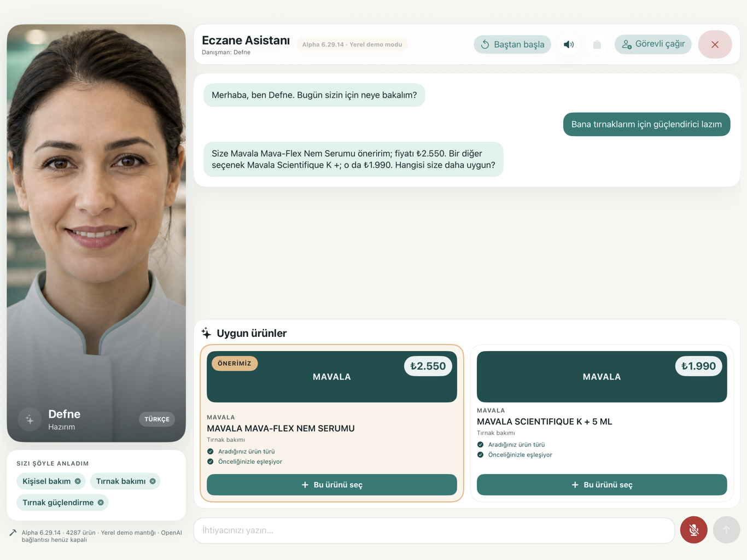Remove the Tırnak güçlendirme tag
The image size is (747, 560).
[x=101, y=503]
